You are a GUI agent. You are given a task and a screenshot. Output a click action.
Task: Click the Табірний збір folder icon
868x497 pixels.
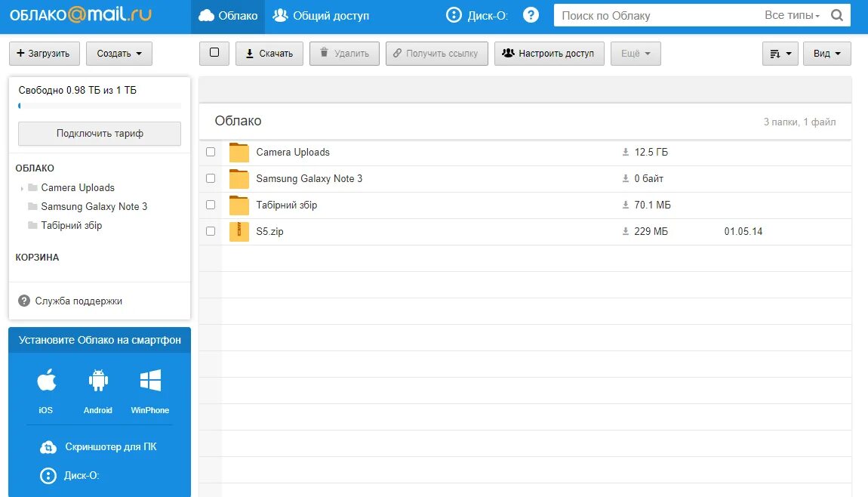coord(239,205)
